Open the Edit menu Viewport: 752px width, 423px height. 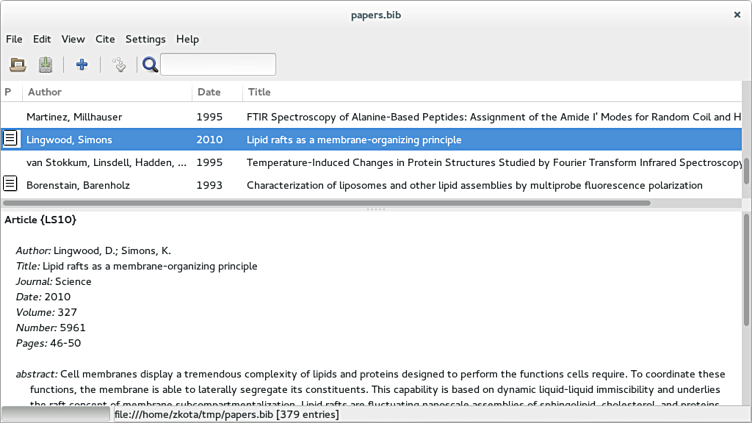[42, 39]
